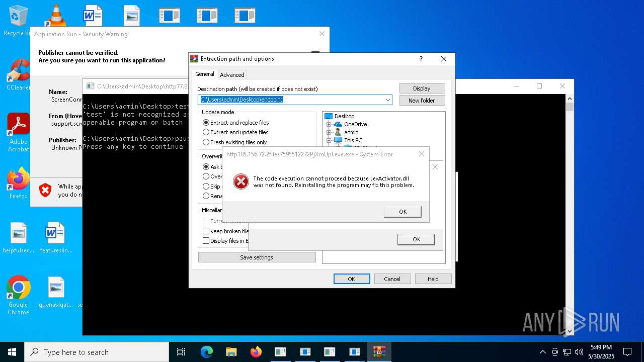Viewport: 644px width, 362px height.
Task: Launch VLC media player from desktop
Action: (55, 15)
